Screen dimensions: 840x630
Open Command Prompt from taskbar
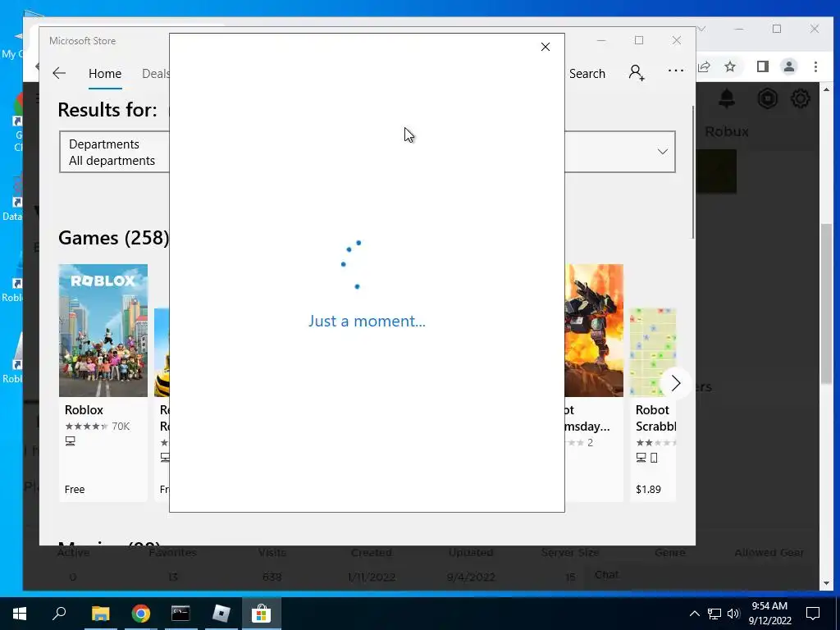tap(180, 614)
